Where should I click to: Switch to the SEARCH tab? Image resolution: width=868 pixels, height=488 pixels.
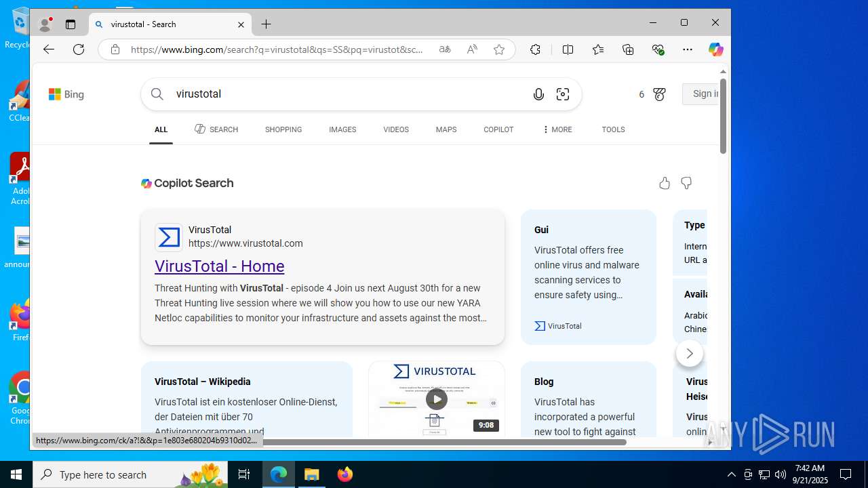point(216,129)
